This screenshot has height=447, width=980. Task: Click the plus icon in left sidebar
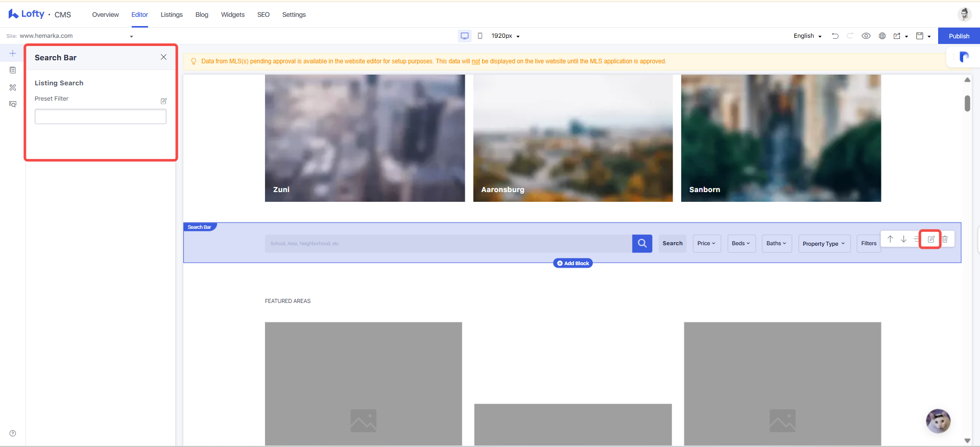point(13,53)
